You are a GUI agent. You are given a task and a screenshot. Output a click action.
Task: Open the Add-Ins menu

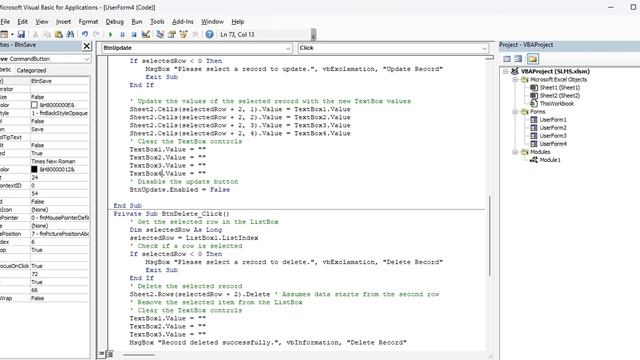(182, 22)
